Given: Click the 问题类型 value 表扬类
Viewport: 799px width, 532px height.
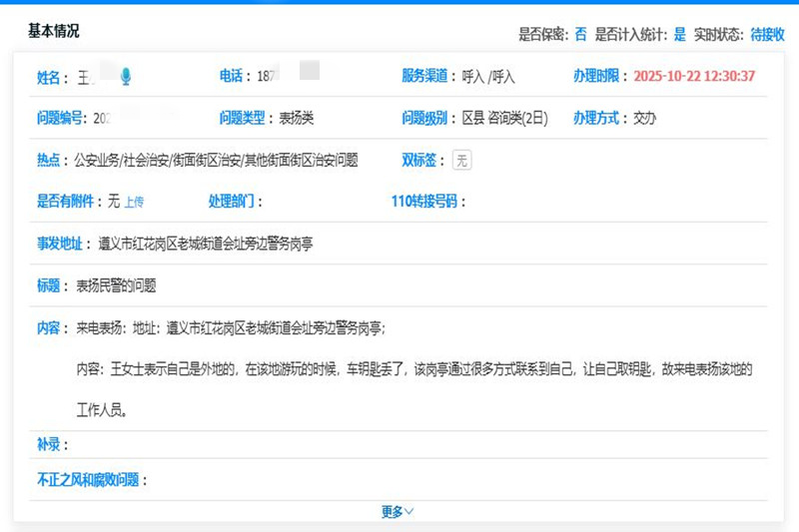Looking at the screenshot, I should click(296, 118).
